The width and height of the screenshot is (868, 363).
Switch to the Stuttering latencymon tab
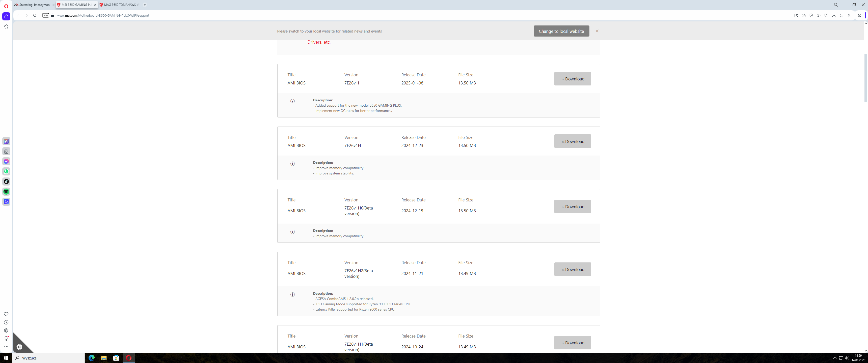34,5
